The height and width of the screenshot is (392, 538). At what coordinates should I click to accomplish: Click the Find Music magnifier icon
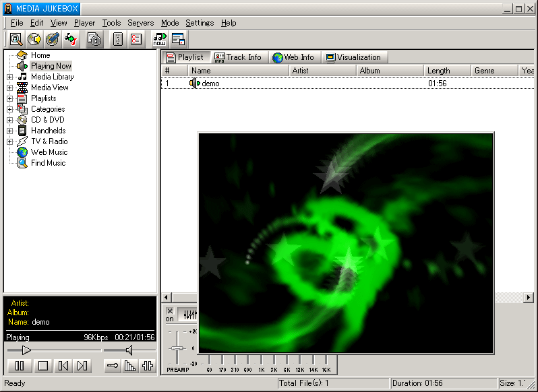click(x=22, y=163)
